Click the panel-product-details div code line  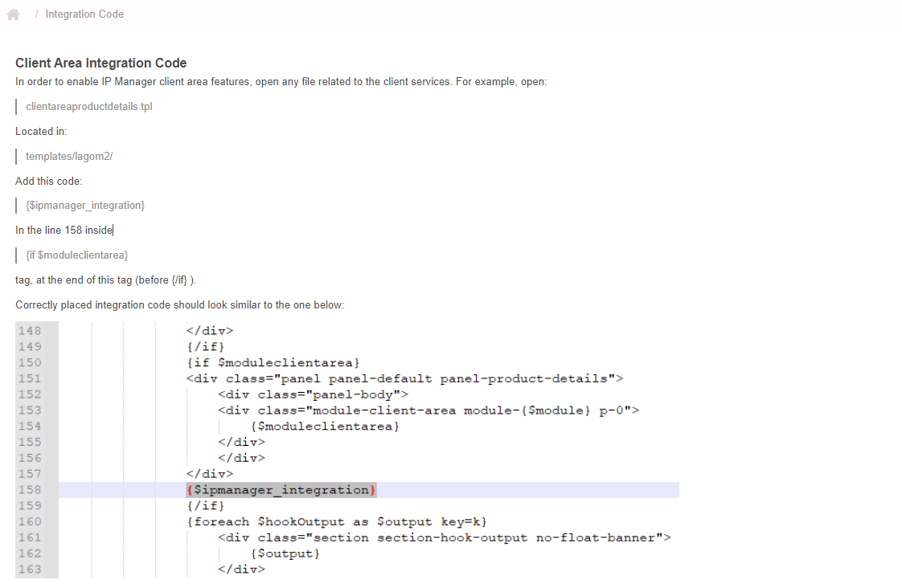coord(405,379)
